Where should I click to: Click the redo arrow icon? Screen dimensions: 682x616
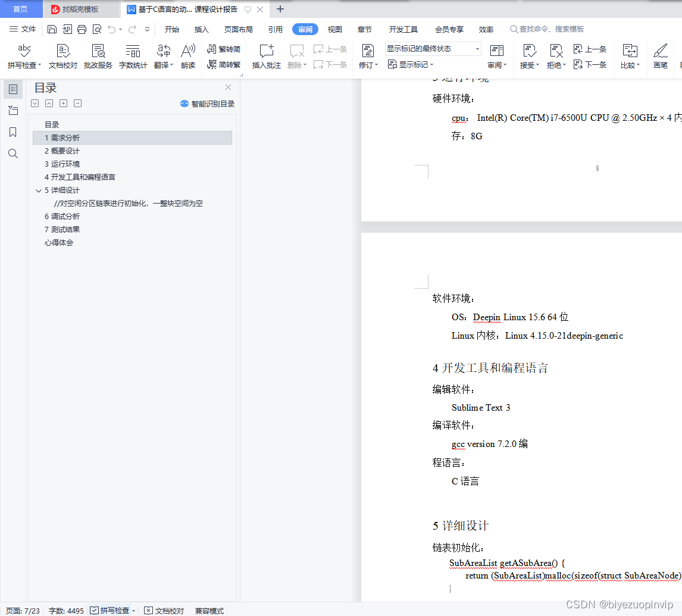point(133,29)
